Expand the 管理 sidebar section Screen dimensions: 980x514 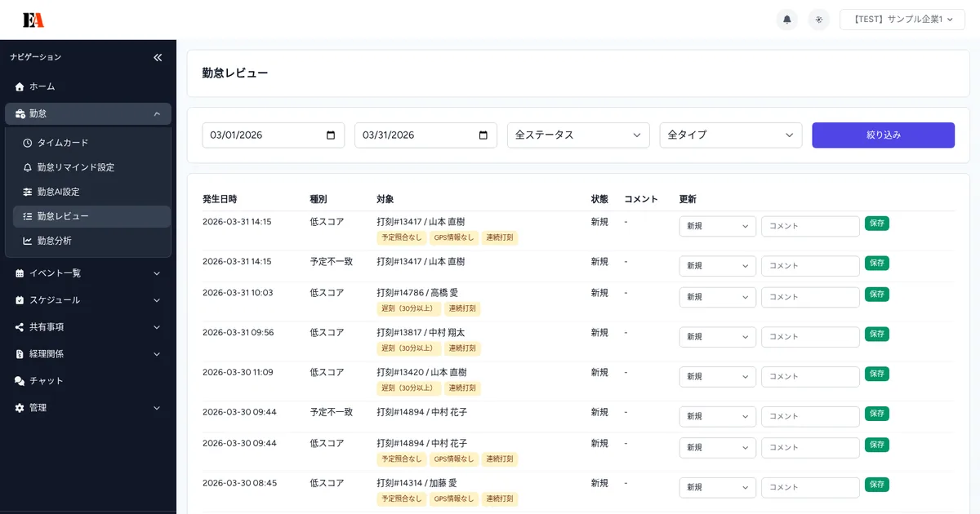pyautogui.click(x=88, y=407)
